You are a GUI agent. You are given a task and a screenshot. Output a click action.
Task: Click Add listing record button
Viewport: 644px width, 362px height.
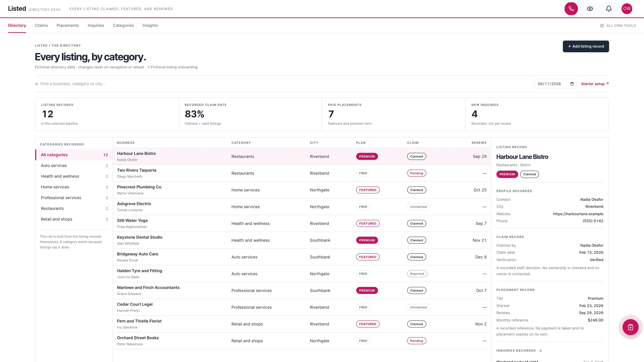586,46
